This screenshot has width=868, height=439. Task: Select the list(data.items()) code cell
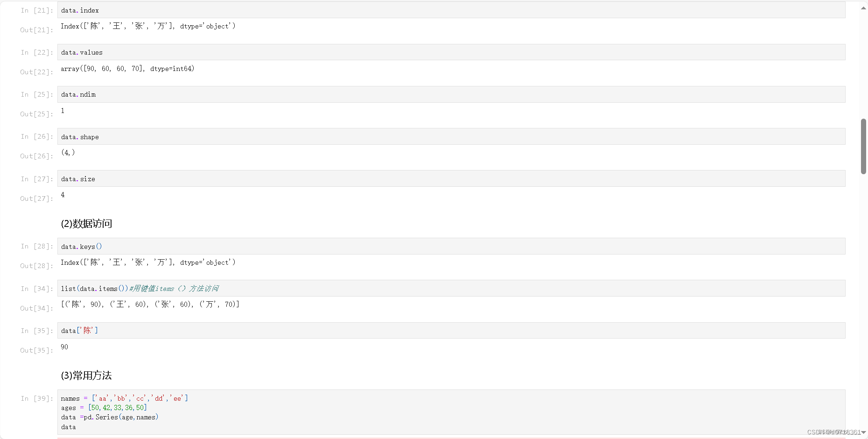click(451, 288)
